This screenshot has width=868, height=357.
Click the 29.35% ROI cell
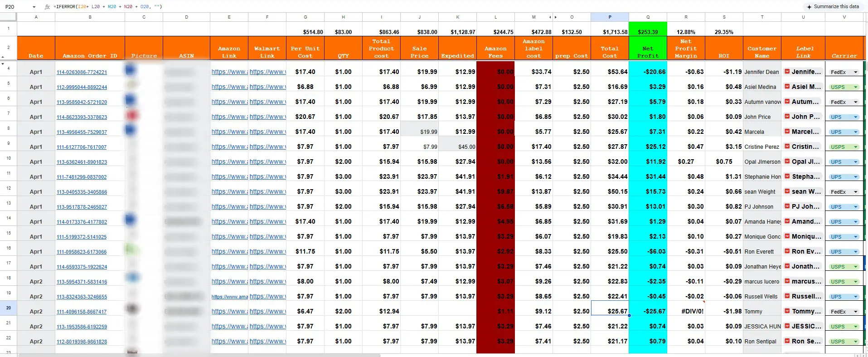click(x=724, y=29)
